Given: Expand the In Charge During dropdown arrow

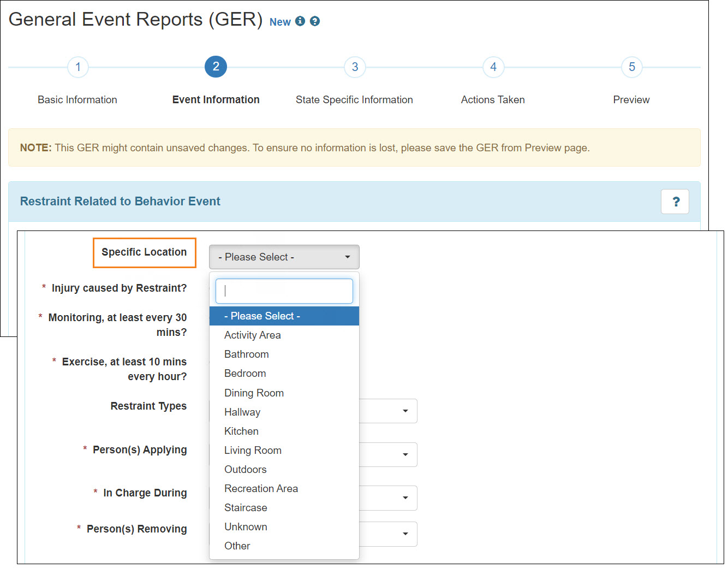Looking at the screenshot, I should 405,498.
